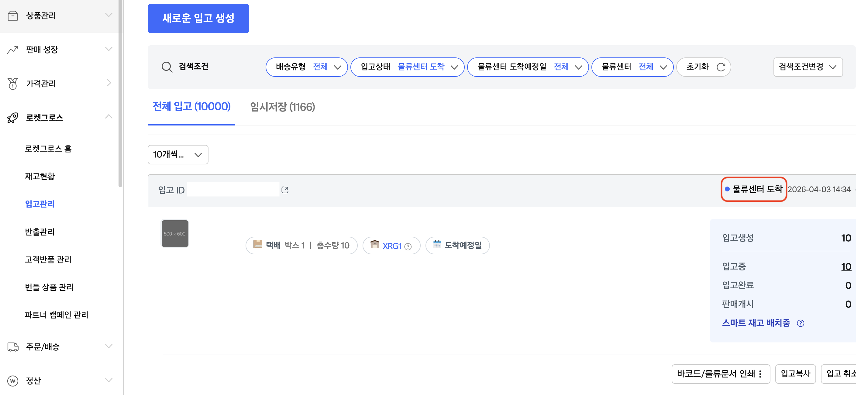Image resolution: width=868 pixels, height=395 pixels.
Task: Click the 입고생성 row label
Action: click(x=738, y=238)
